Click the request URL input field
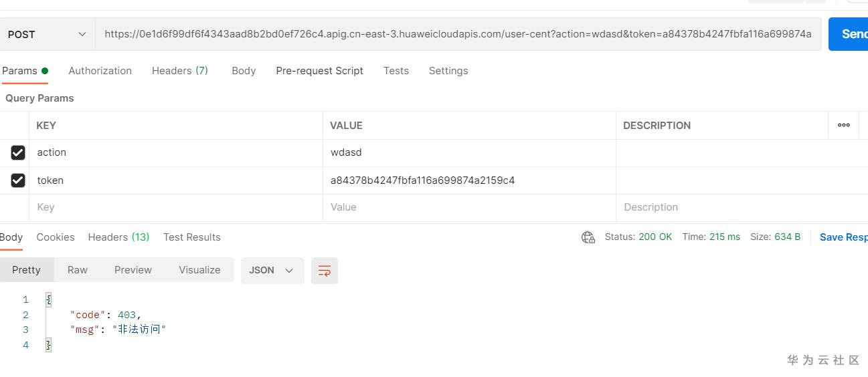Image resolution: width=868 pixels, height=377 pixels. [x=458, y=34]
